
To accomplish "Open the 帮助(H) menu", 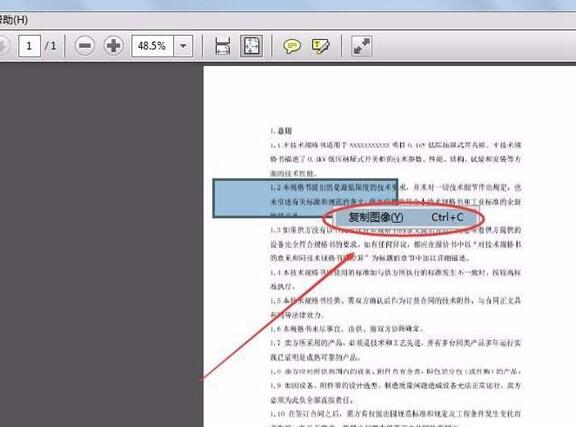I will (x=14, y=19).
